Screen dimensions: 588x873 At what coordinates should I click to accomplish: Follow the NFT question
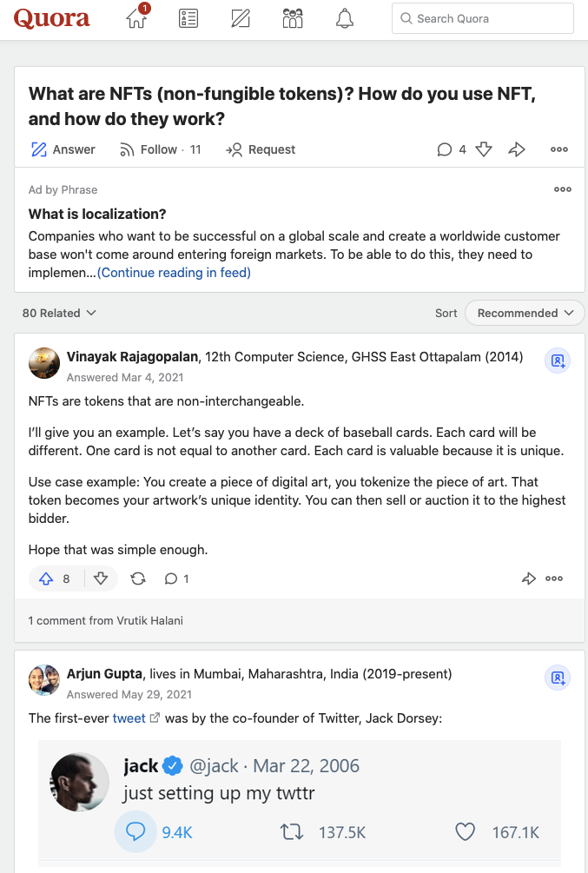[159, 149]
